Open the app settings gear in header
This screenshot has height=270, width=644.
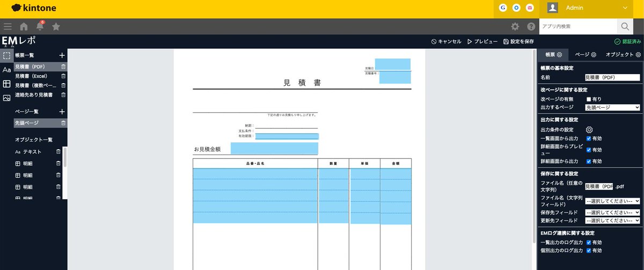click(x=515, y=26)
